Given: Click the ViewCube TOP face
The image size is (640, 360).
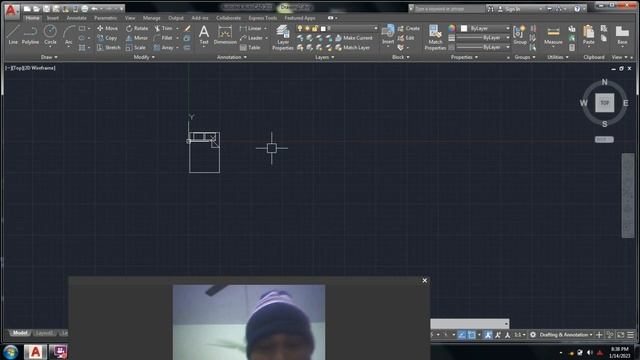Looking at the screenshot, I should pyautogui.click(x=604, y=103).
